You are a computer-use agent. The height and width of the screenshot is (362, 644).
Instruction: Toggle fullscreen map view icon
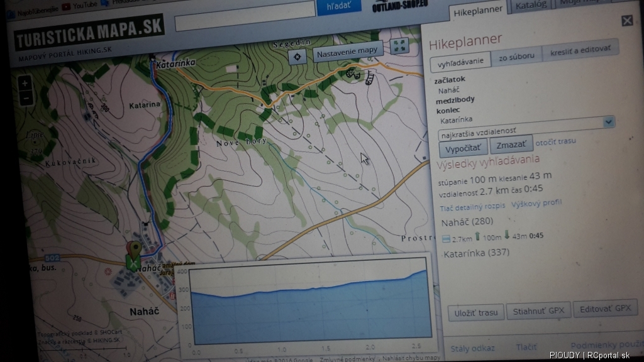pos(398,46)
